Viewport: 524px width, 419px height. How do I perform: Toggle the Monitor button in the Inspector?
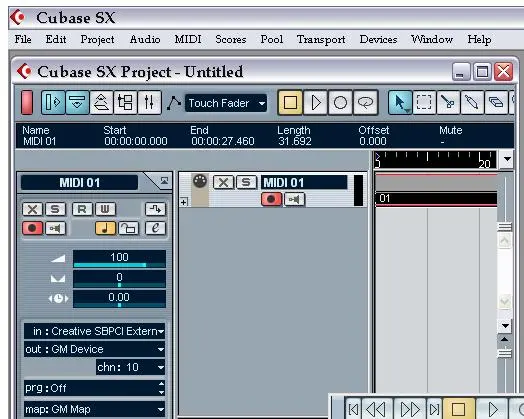(55, 228)
